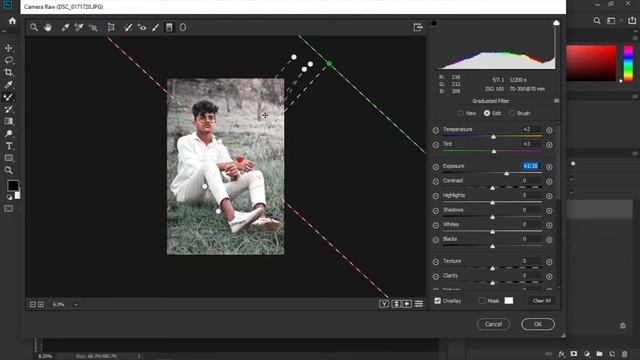
Task: Decrease Temperature with minus button
Action: [436, 130]
